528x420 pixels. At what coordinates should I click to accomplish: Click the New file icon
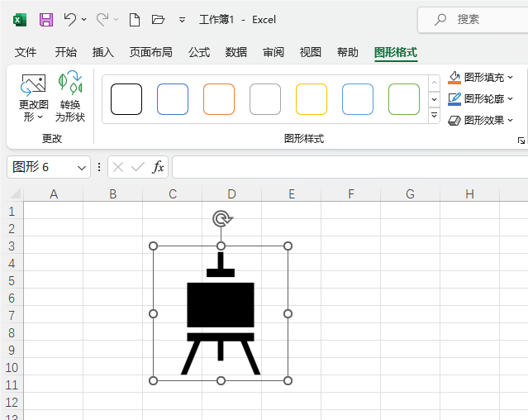coord(135,19)
